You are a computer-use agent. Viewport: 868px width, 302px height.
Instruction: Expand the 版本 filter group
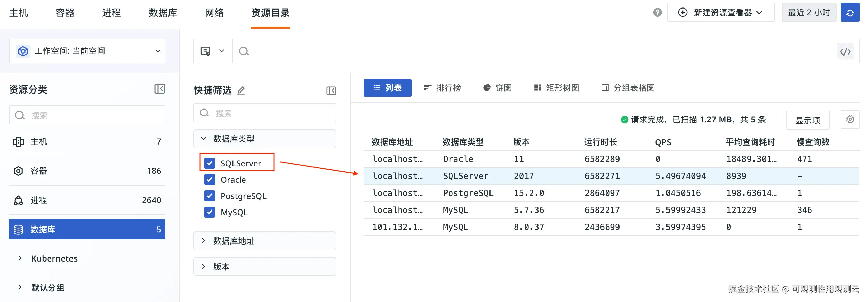pos(264,267)
